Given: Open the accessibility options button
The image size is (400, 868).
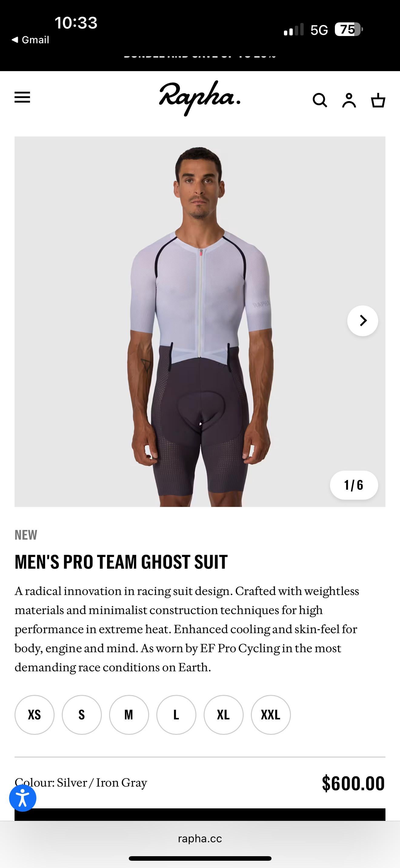Looking at the screenshot, I should click(23, 798).
